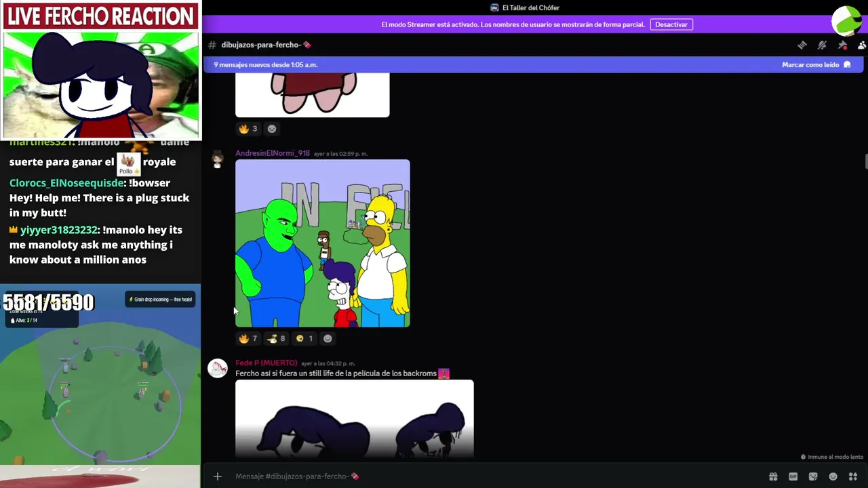Click the ayer a las 04:32 p. m. timestamp
The image size is (868, 488).
pyautogui.click(x=328, y=364)
